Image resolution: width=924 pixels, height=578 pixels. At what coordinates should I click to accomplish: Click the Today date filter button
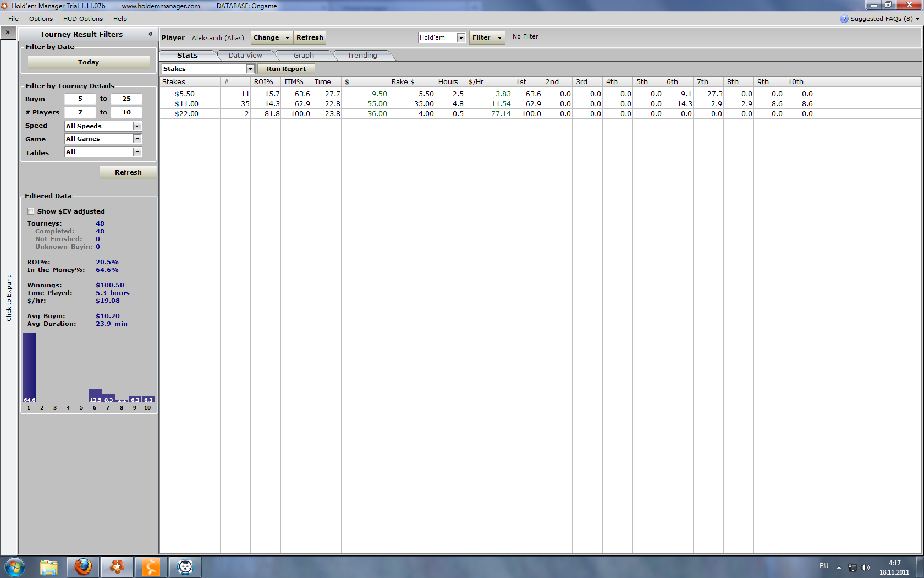click(89, 62)
